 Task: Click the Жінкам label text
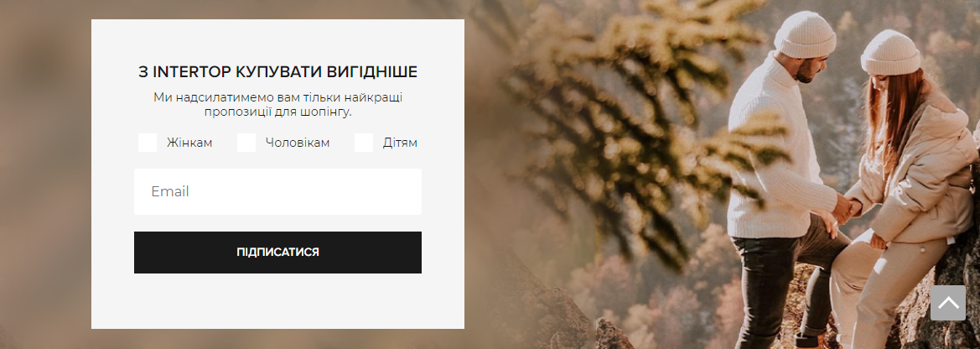pos(189,143)
